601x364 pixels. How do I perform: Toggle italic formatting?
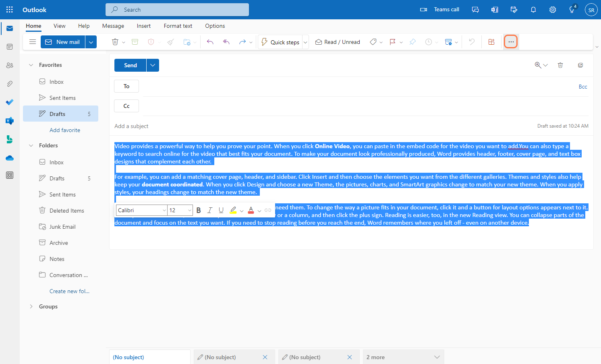point(210,210)
